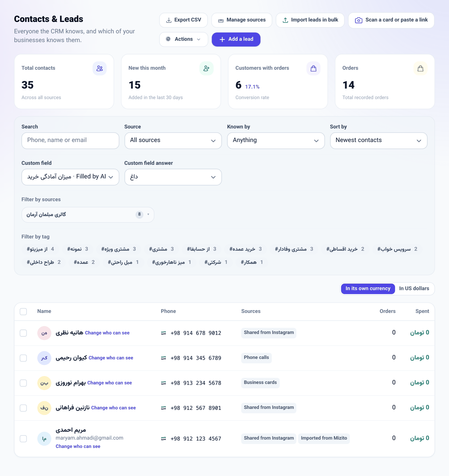Open the Source dropdown showing All sources
This screenshot has width=449, height=476.
pos(173,141)
